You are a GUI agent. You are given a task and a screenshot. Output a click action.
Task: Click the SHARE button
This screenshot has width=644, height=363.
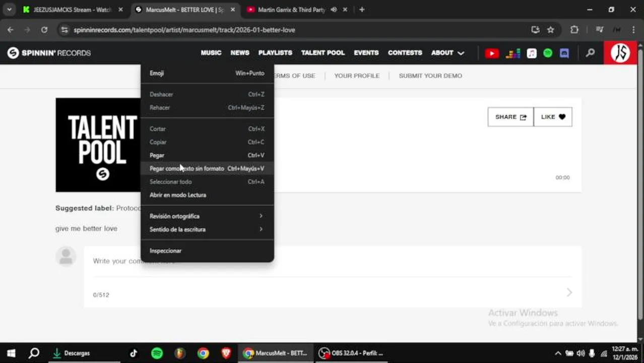coord(510,117)
